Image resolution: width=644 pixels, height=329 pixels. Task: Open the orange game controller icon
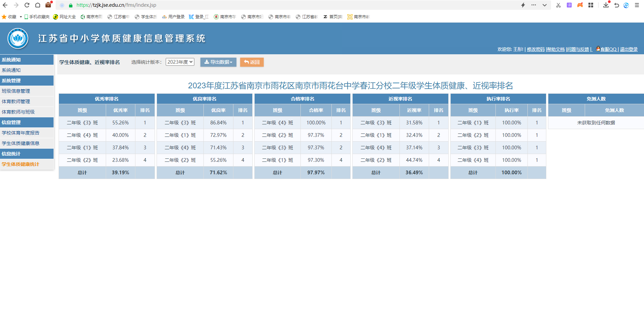coord(580,5)
